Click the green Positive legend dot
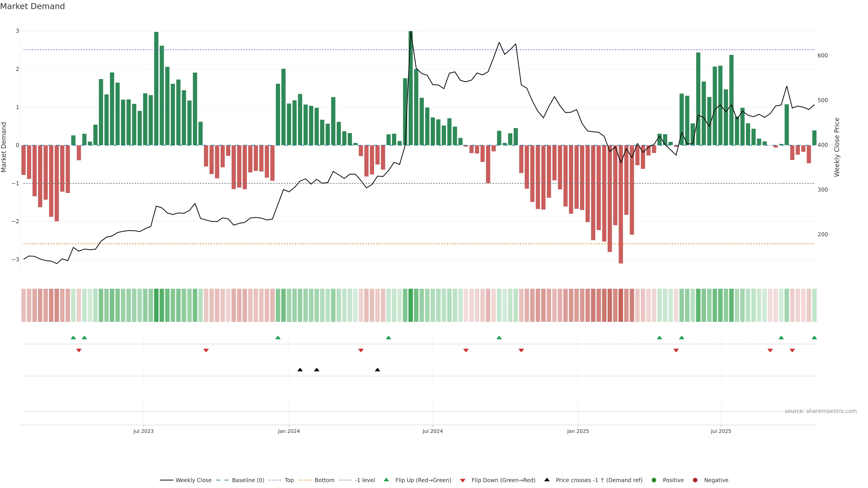This screenshot has width=868, height=488. (654, 480)
